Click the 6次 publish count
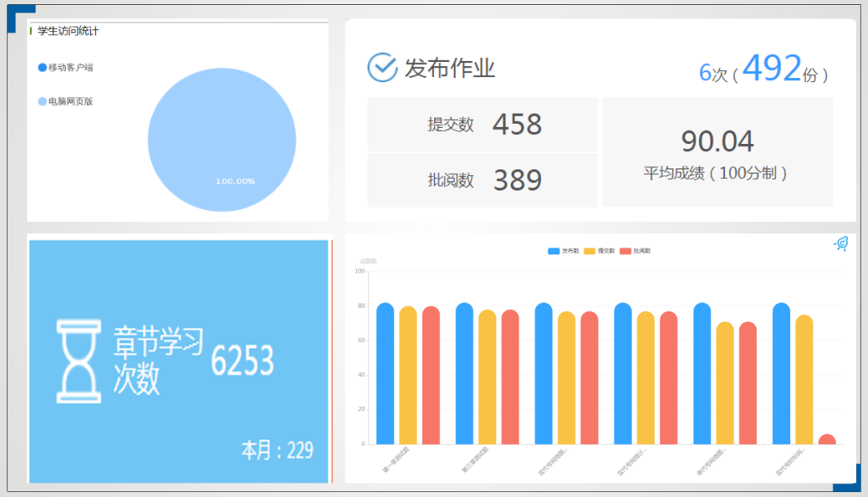 712,73
